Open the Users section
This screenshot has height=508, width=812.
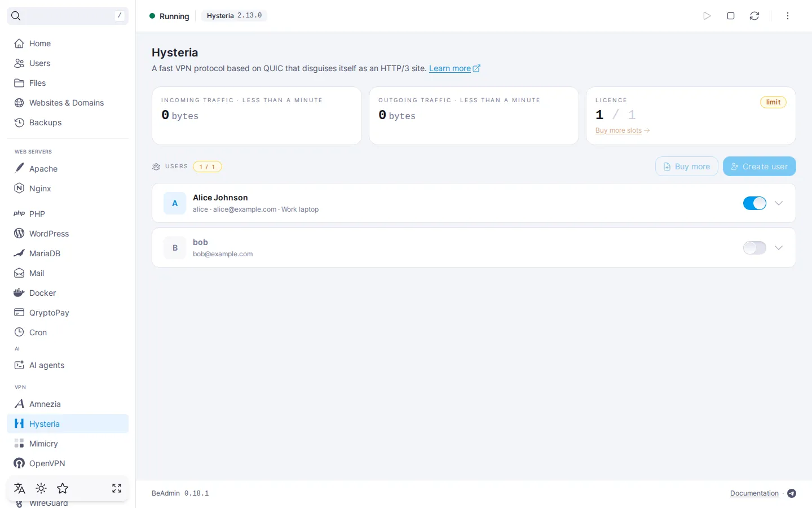[x=68, y=63]
